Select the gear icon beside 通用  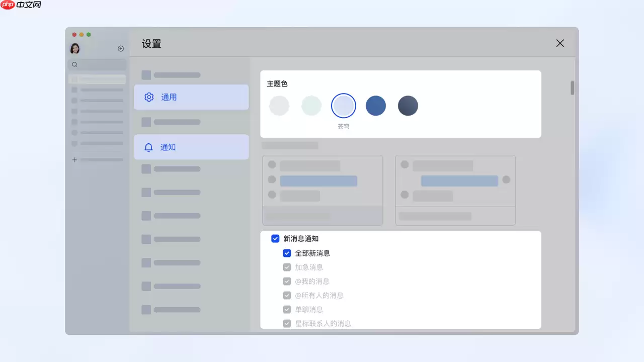(x=149, y=97)
